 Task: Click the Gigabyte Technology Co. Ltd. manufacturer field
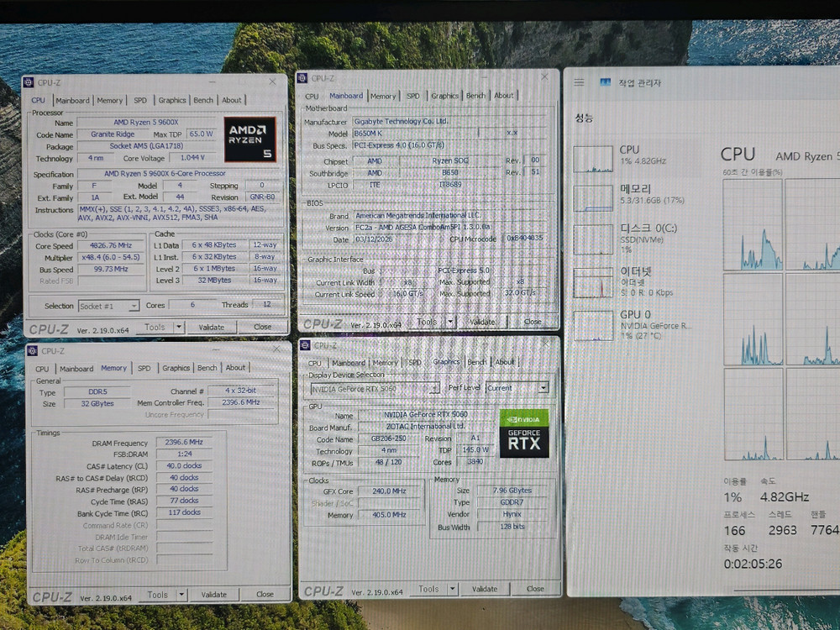pos(449,122)
